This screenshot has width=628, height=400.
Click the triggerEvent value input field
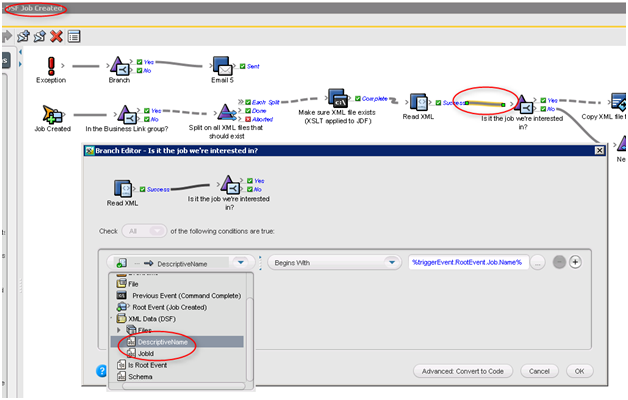click(468, 262)
